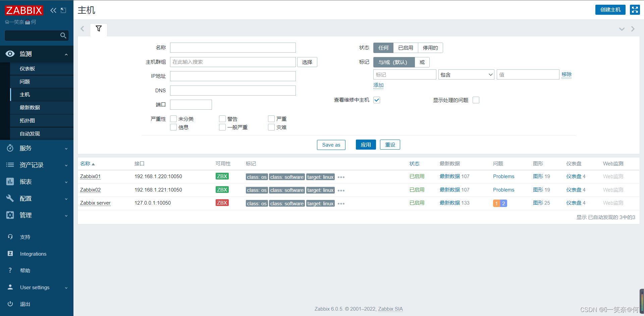The width and height of the screenshot is (644, 316).
Task: Expand the User settings menu
Action: [x=66, y=288]
